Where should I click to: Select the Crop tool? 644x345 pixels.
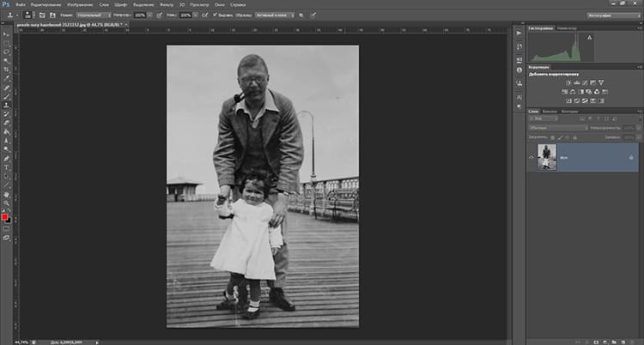tap(6, 70)
